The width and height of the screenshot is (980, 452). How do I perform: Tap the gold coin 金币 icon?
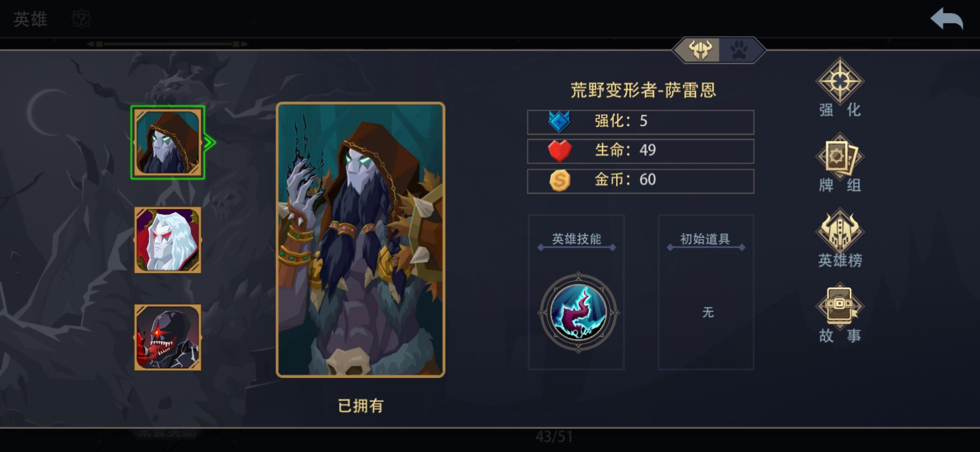pos(560,180)
